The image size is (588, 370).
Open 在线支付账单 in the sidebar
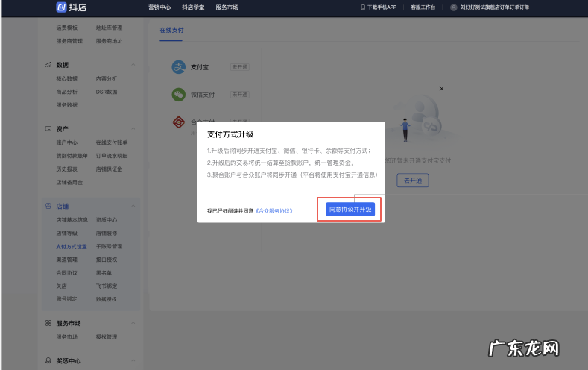pos(112,142)
